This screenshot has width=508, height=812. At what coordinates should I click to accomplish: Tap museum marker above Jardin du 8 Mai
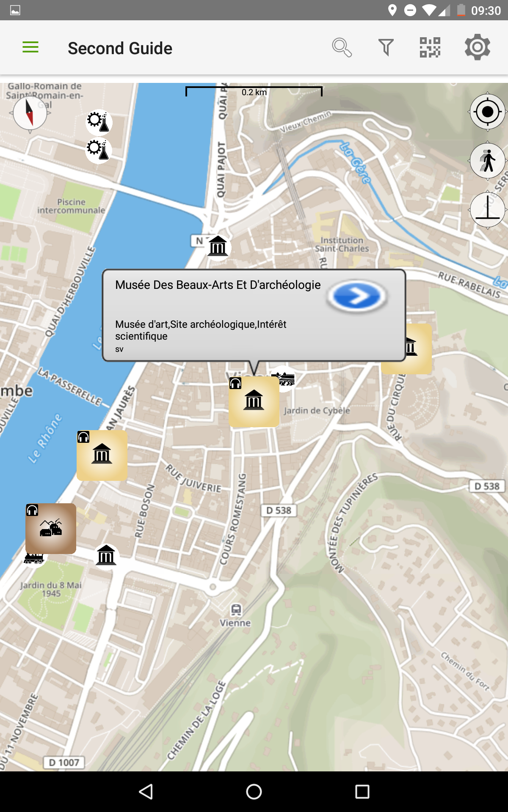[106, 556]
